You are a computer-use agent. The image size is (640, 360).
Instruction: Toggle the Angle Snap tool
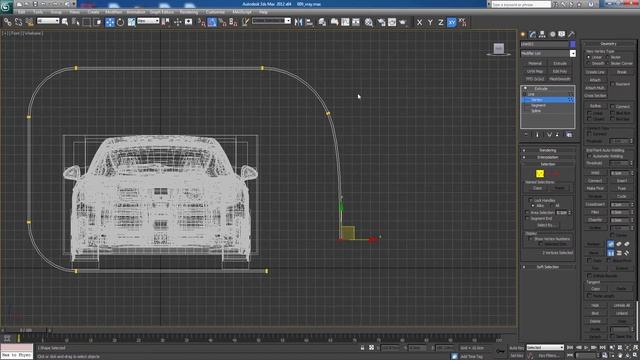coord(212,22)
